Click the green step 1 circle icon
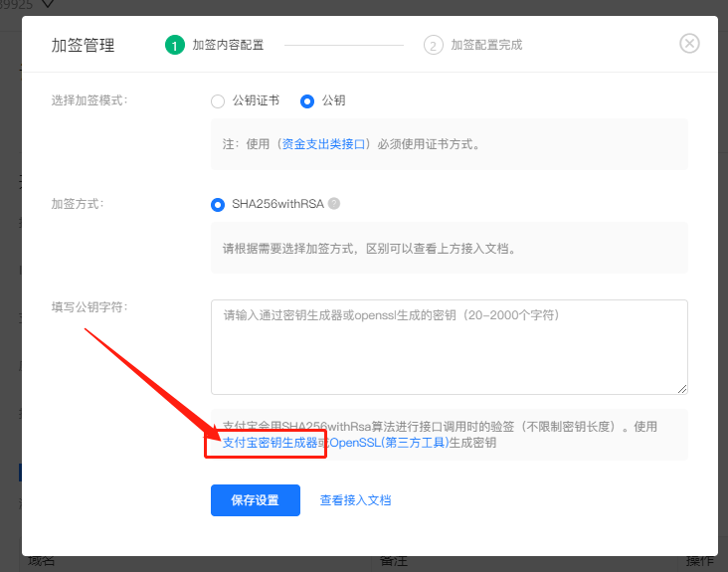This screenshot has width=728, height=572. pos(175,45)
